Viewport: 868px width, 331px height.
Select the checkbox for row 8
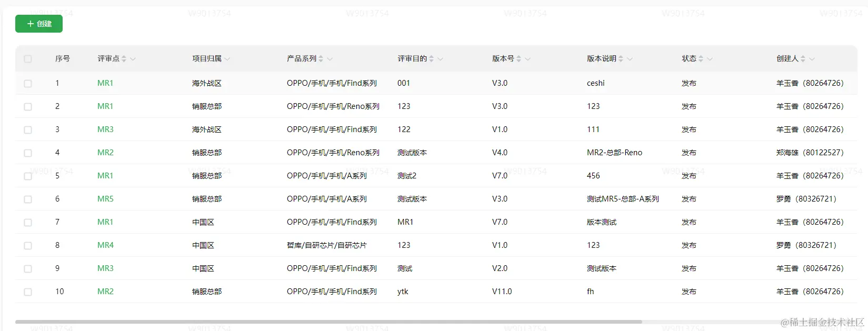coord(28,246)
